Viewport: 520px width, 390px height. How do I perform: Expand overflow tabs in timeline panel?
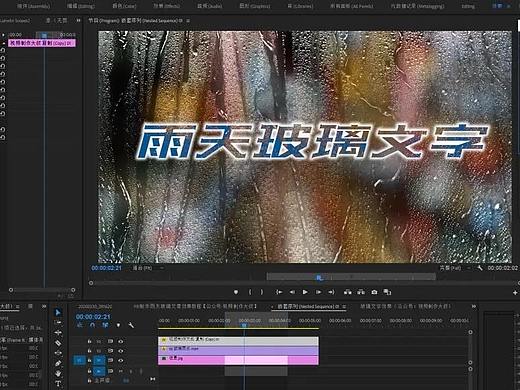(x=474, y=306)
